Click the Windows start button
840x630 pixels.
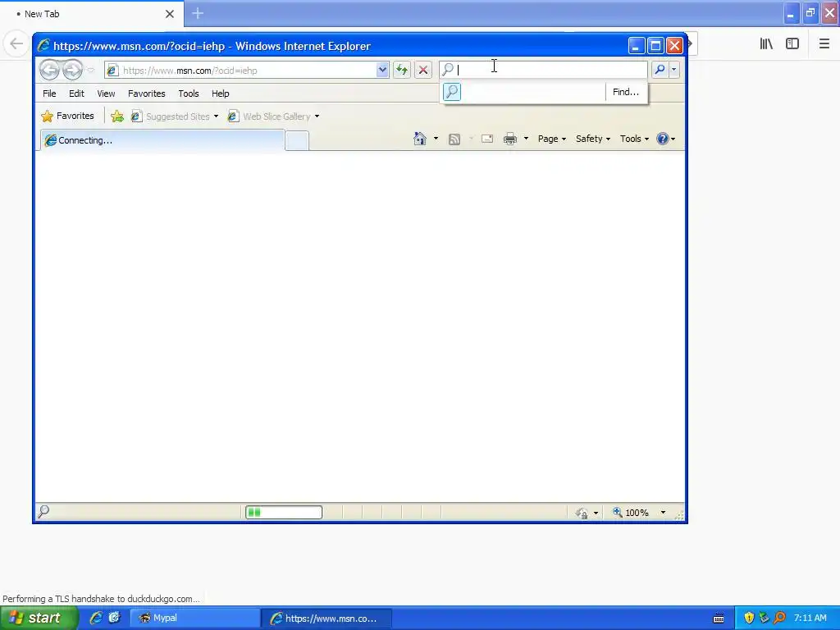[x=39, y=618]
